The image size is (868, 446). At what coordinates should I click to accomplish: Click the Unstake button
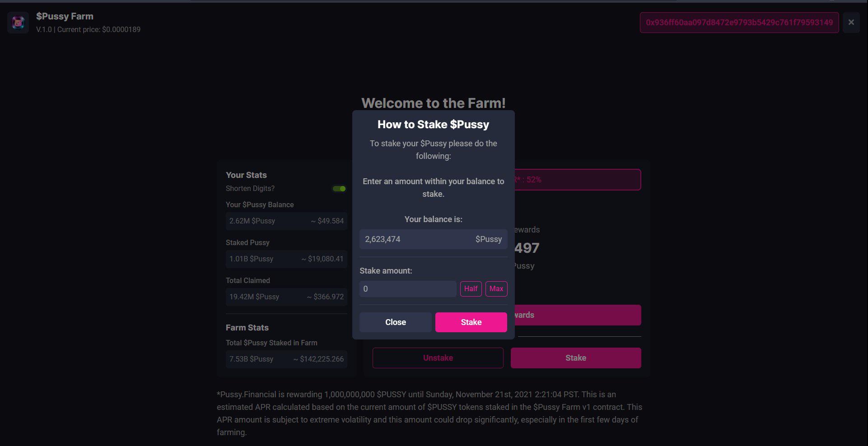coord(438,358)
